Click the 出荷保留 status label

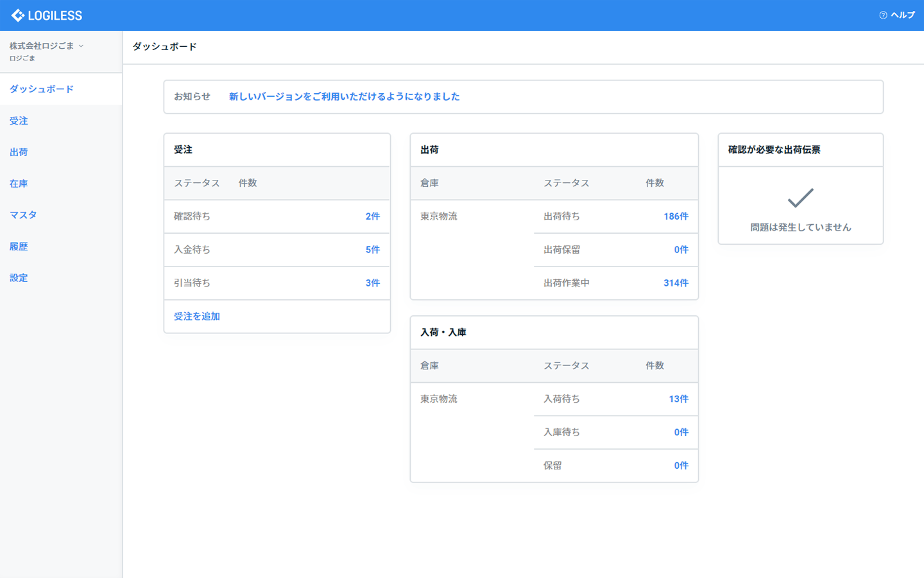click(x=561, y=250)
